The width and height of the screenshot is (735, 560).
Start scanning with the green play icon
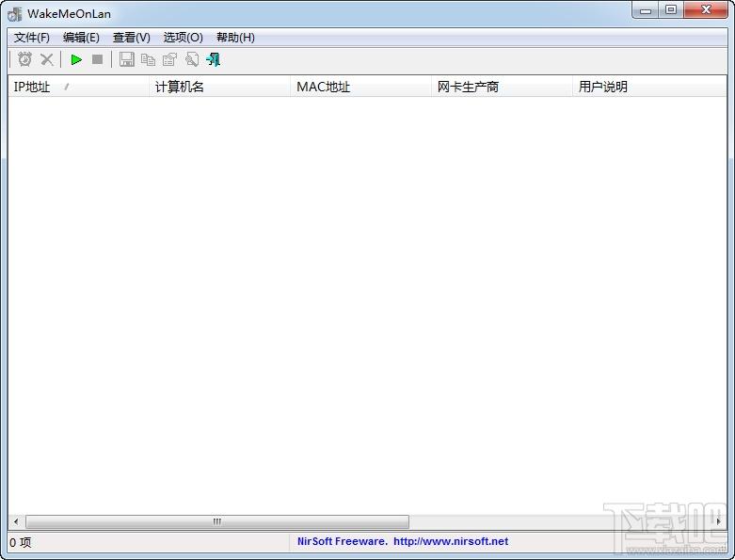(x=76, y=59)
